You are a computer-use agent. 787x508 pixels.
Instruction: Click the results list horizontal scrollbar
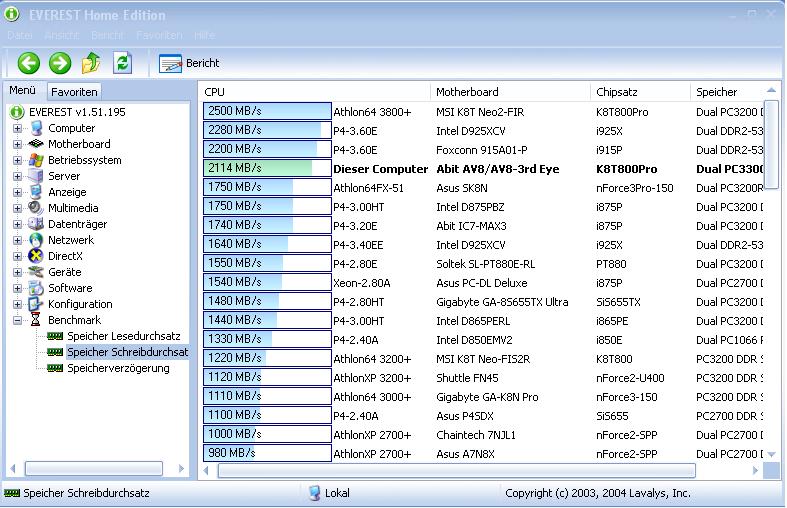(x=456, y=470)
